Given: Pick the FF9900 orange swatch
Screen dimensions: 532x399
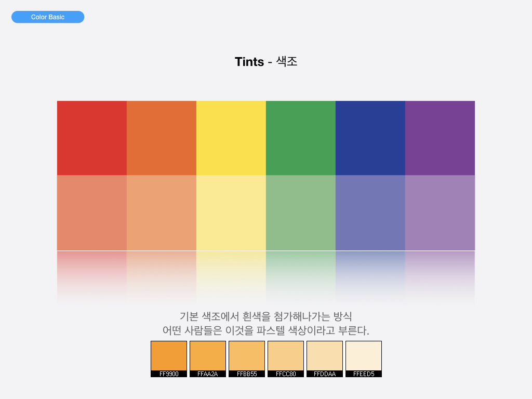Looking at the screenshot, I should [x=169, y=356].
